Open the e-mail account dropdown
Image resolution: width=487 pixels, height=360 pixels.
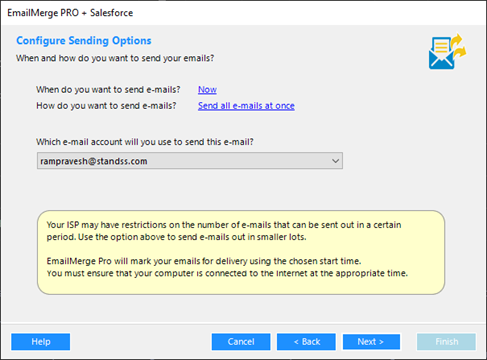coord(190,161)
